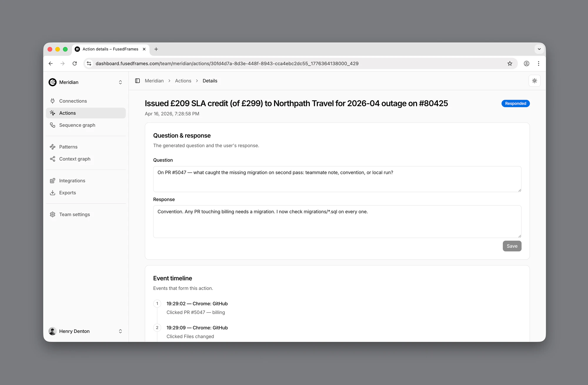Click the Question text field
This screenshot has height=385, width=588.
pos(337,179)
